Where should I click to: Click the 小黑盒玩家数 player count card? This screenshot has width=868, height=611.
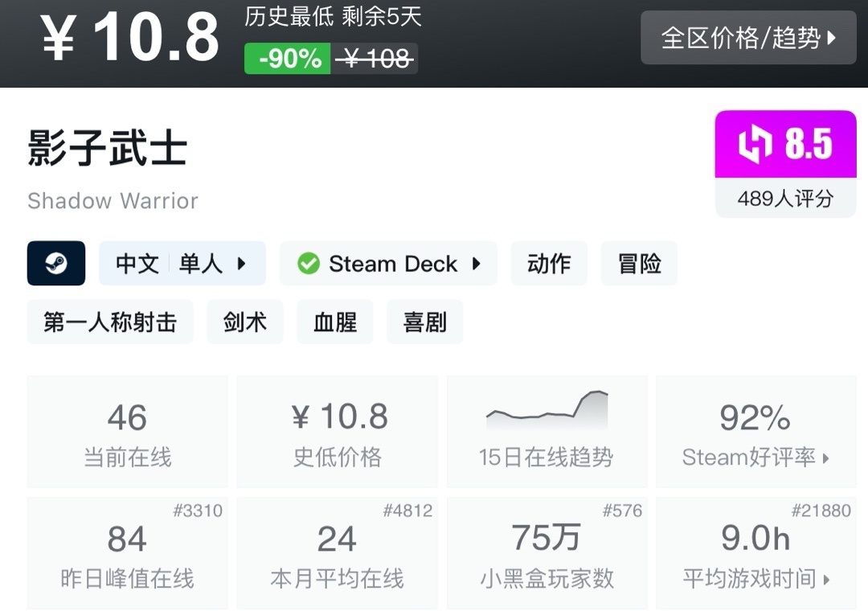pyautogui.click(x=547, y=552)
